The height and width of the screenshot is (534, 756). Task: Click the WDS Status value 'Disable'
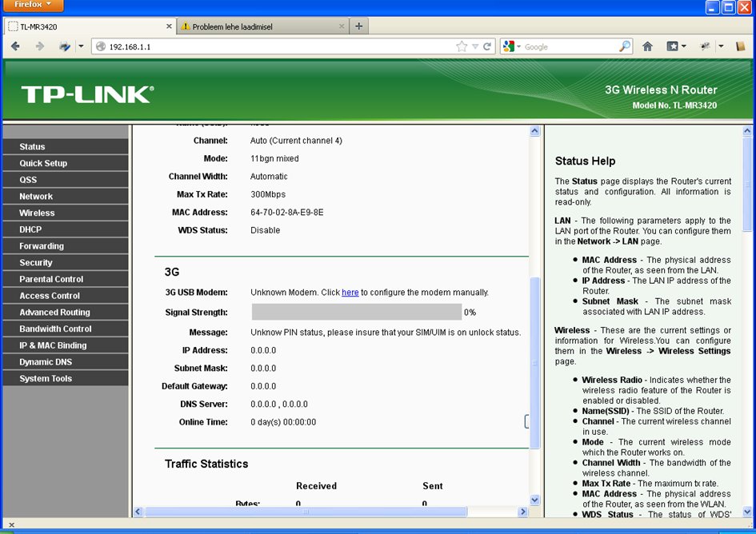point(265,230)
